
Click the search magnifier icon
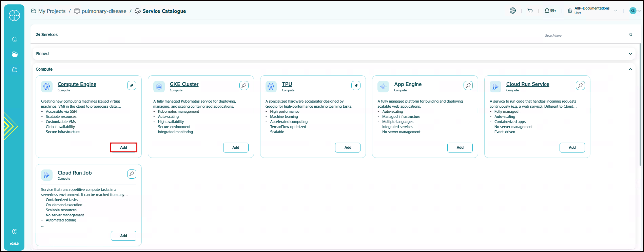631,35
